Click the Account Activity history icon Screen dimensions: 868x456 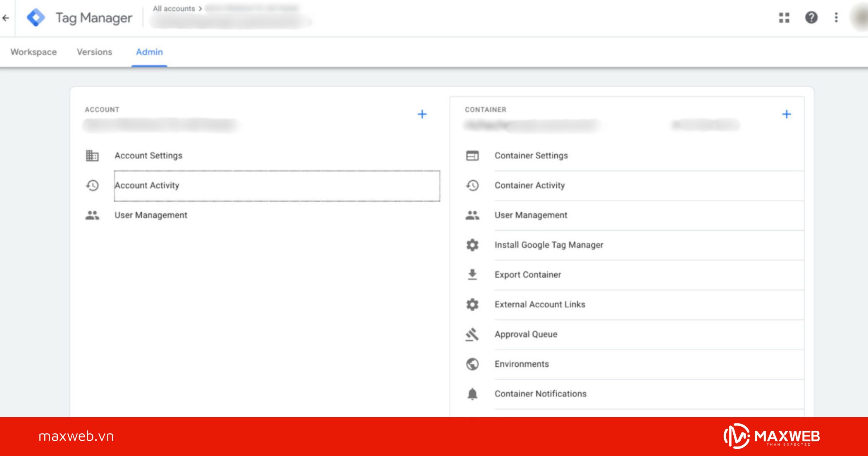point(92,186)
